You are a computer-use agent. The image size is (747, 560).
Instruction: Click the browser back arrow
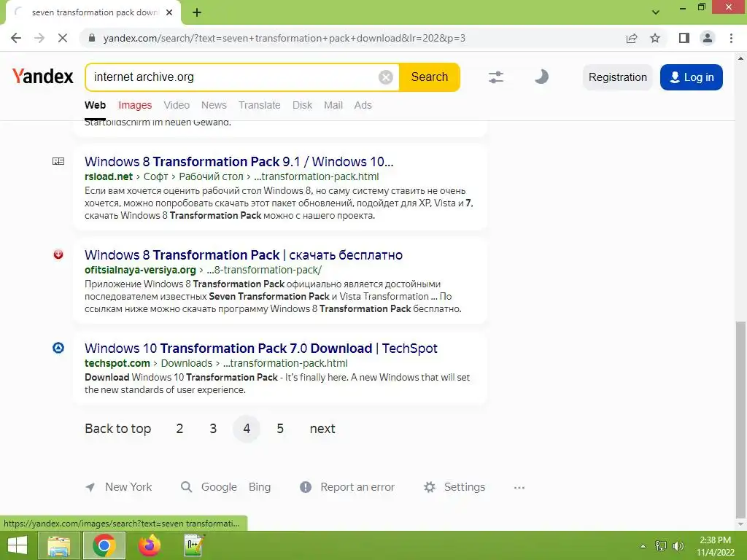point(16,38)
